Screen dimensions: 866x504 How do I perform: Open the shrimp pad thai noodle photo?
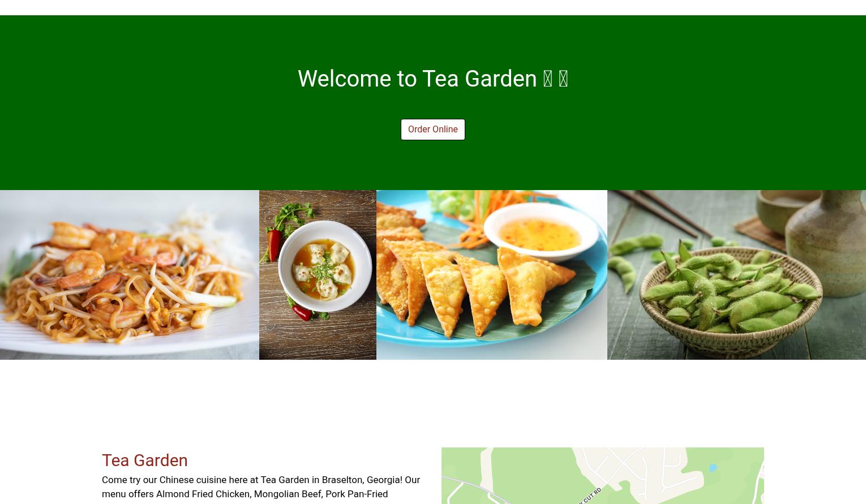point(130,274)
